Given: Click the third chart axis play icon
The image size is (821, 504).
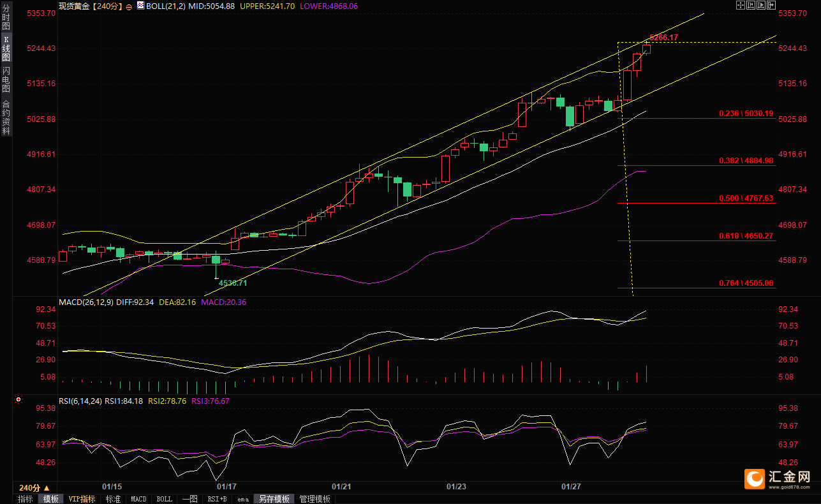Looking at the screenshot, I should coord(760,5).
